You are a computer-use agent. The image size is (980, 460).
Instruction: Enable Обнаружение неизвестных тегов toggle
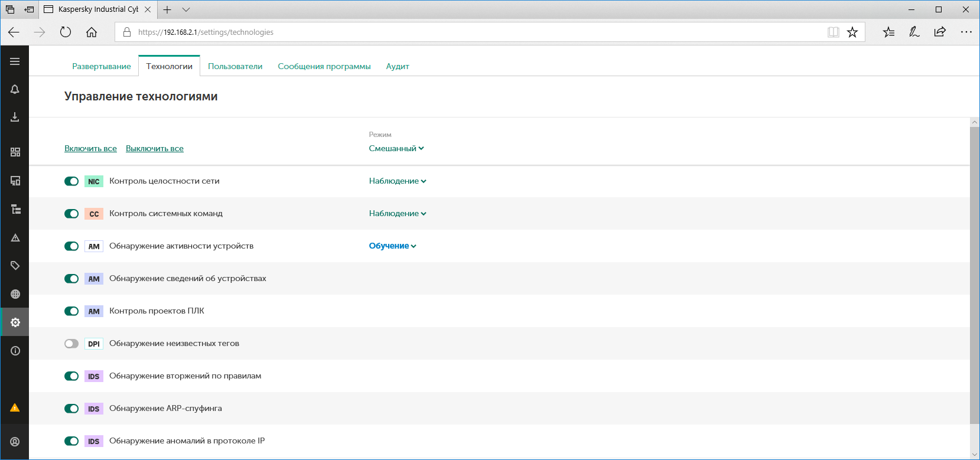[x=71, y=344]
